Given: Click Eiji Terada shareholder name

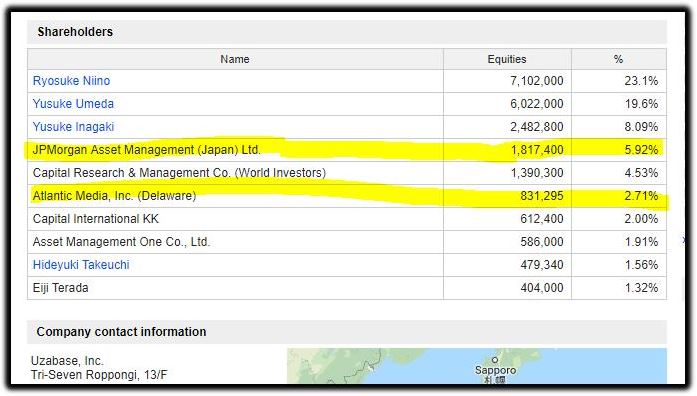Looking at the screenshot, I should tap(60, 288).
